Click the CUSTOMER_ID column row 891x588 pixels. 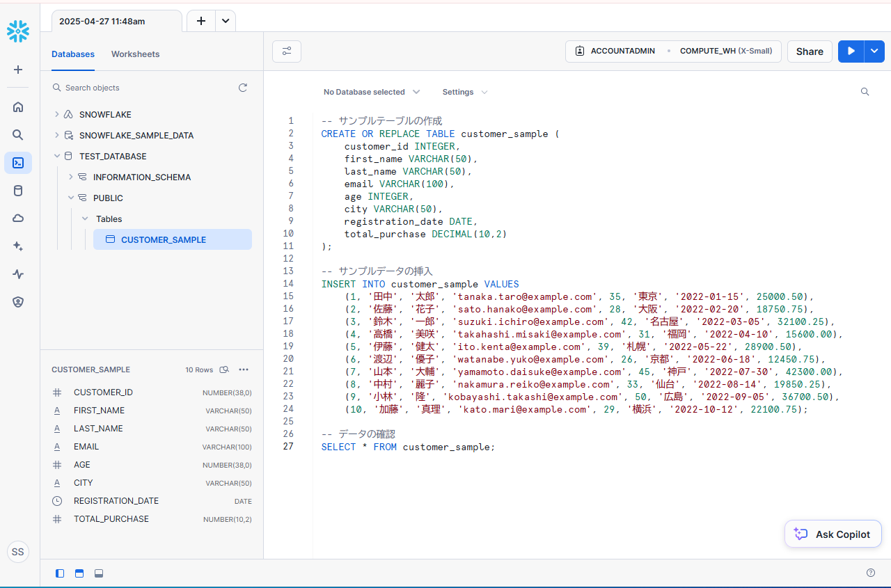click(x=152, y=392)
